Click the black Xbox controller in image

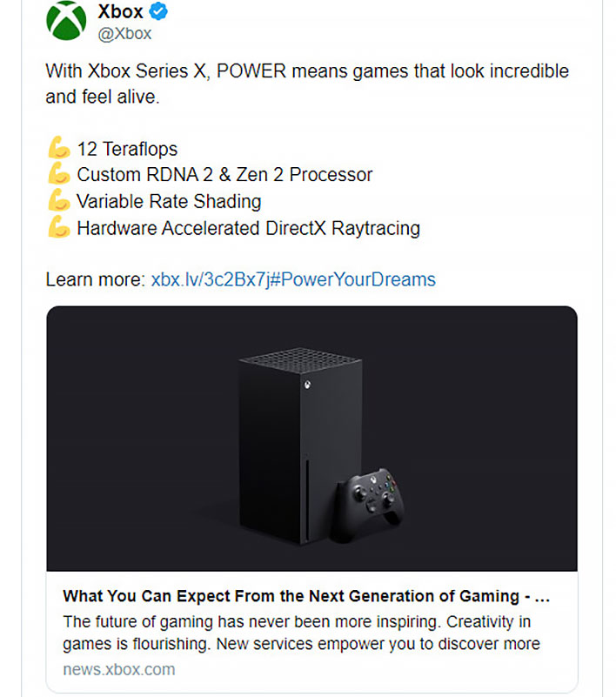[x=368, y=505]
